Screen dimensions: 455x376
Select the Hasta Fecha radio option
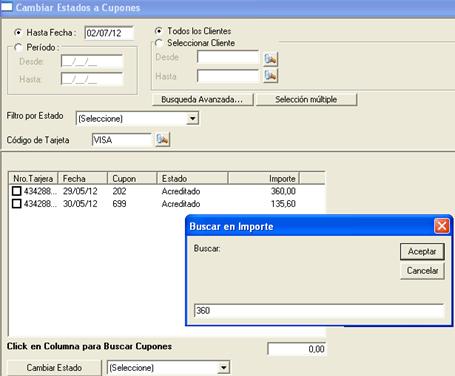(x=18, y=33)
